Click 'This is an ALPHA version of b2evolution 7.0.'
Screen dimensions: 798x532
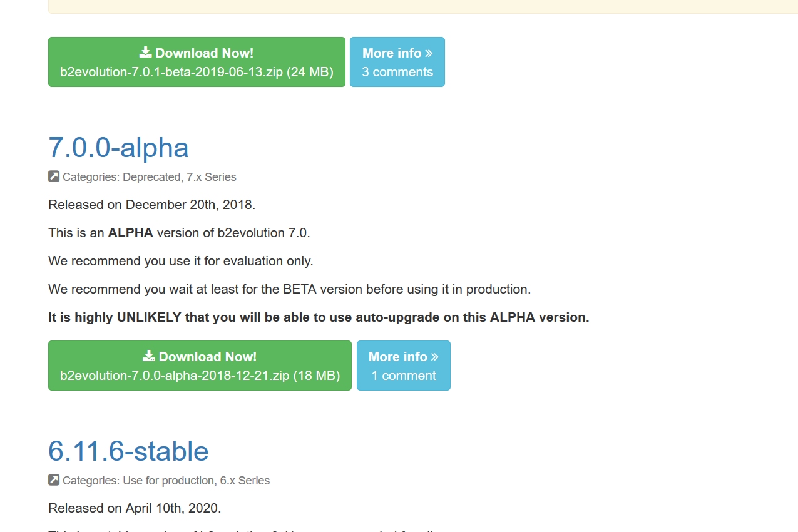click(179, 233)
